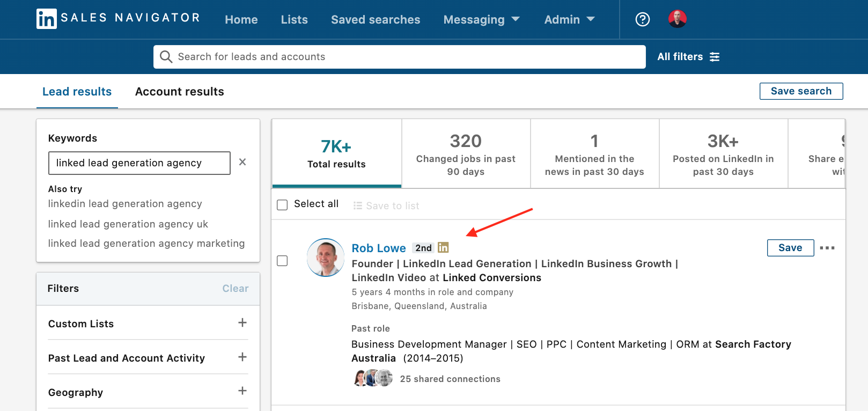868x411 pixels.
Task: Try suggestion linked lead generation agency uk
Action: [x=128, y=224]
